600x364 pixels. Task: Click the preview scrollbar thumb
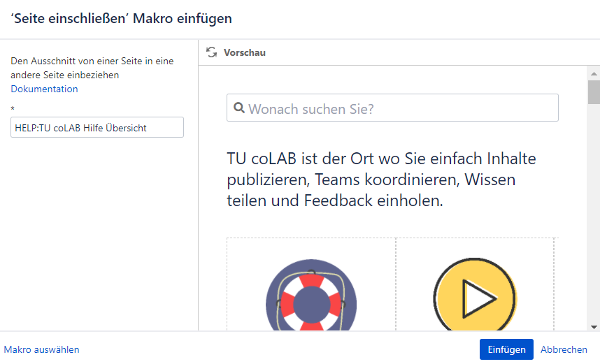(594, 92)
